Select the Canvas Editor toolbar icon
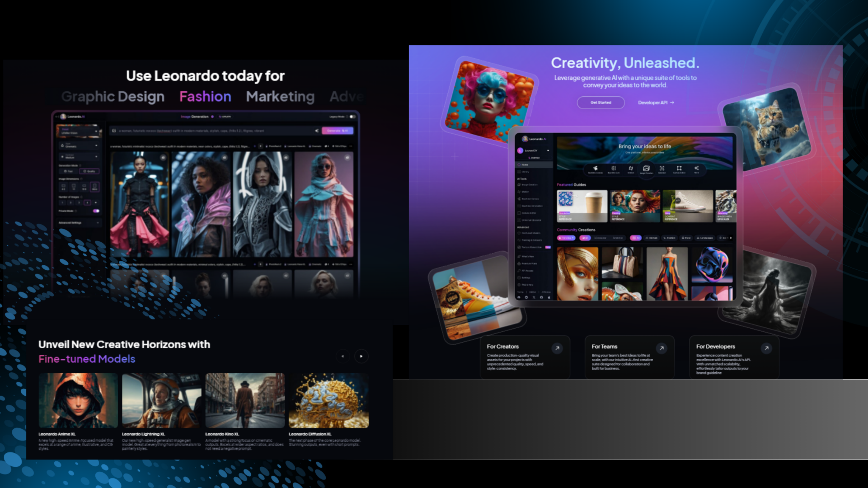Viewport: 868px width, 488px height. [x=679, y=169]
